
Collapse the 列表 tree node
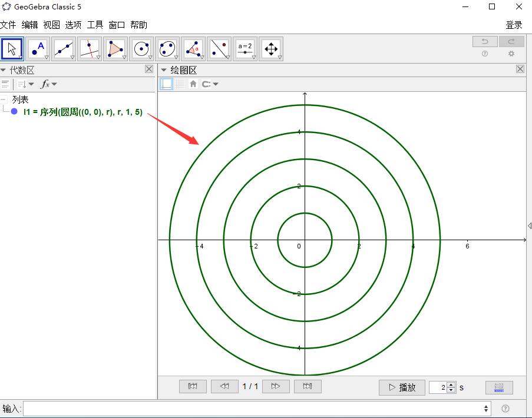4,99
